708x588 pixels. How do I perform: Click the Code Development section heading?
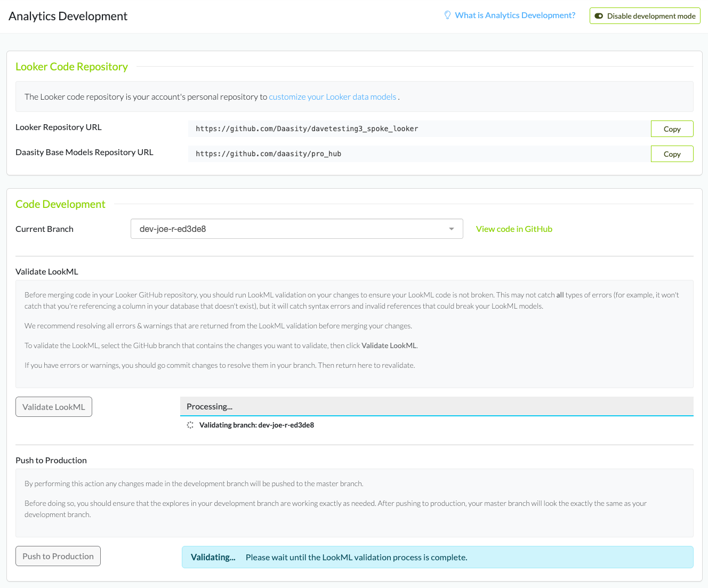(60, 204)
